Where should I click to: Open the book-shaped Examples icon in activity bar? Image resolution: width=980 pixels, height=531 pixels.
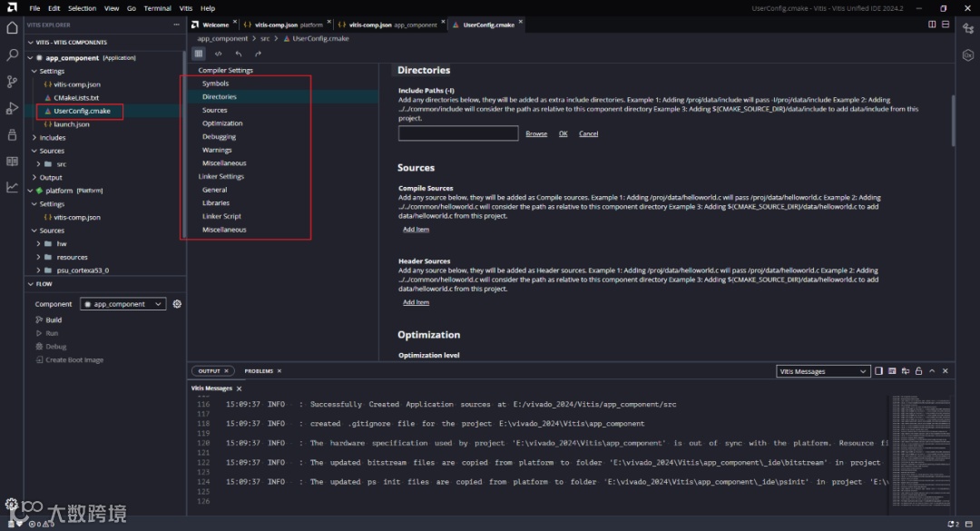click(x=12, y=161)
